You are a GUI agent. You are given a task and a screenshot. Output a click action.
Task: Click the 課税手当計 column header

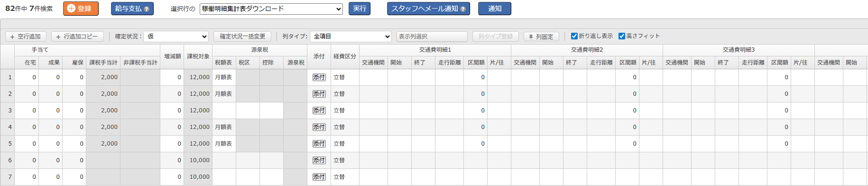coord(103,63)
